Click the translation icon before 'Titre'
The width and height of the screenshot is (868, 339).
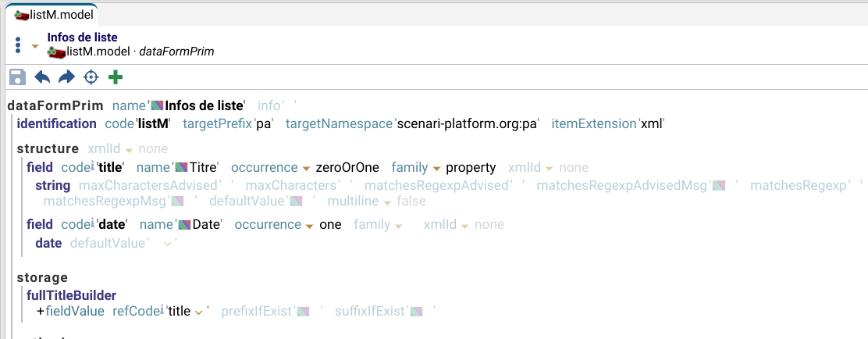[x=183, y=168]
